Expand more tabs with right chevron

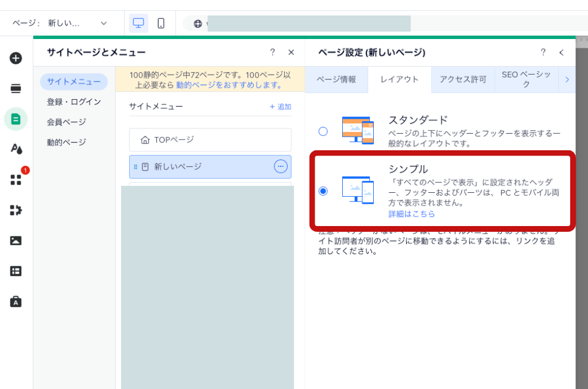(567, 80)
